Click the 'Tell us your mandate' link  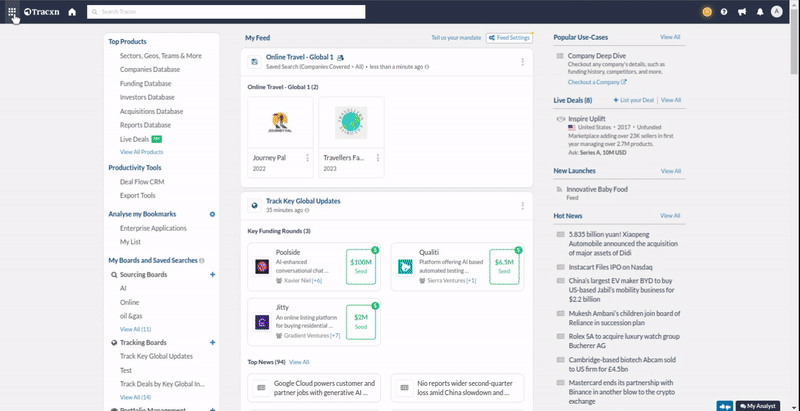click(456, 37)
